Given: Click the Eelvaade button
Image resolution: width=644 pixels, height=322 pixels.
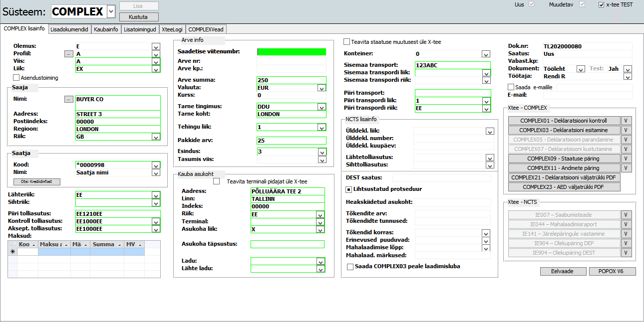Looking at the screenshot, I should tap(564, 271).
